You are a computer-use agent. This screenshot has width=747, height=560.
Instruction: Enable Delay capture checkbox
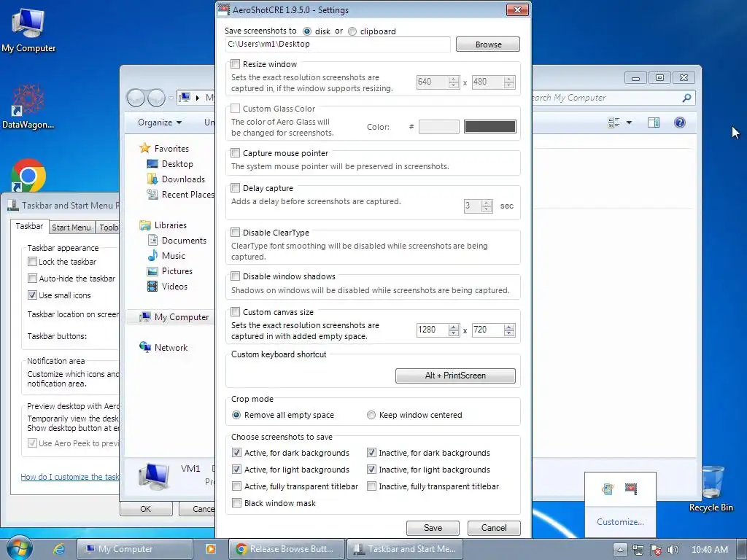click(x=236, y=187)
